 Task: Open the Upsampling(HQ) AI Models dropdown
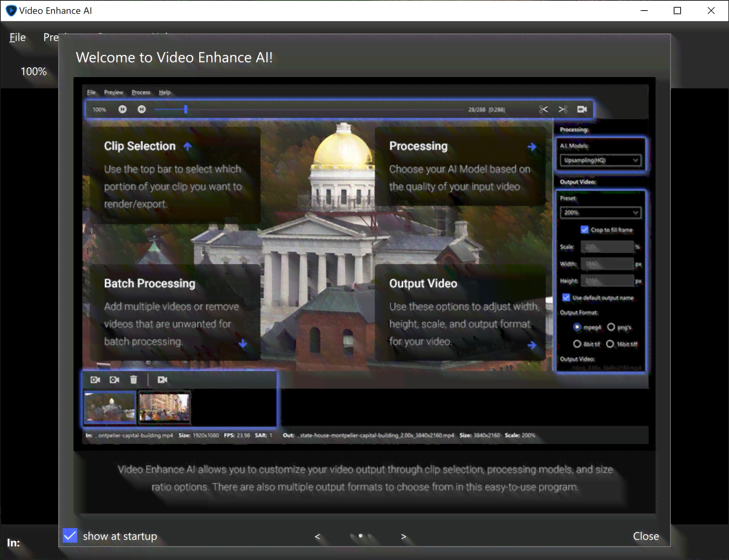601,160
